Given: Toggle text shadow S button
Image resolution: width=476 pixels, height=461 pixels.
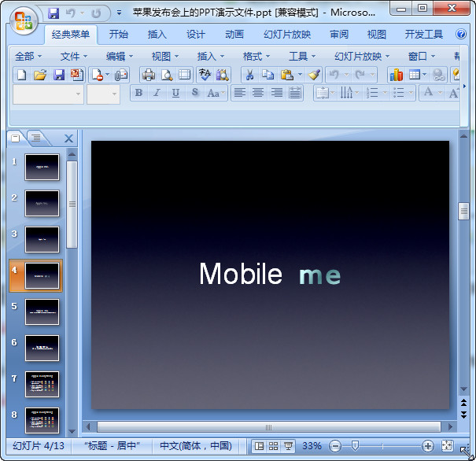Looking at the screenshot, I should [194, 93].
